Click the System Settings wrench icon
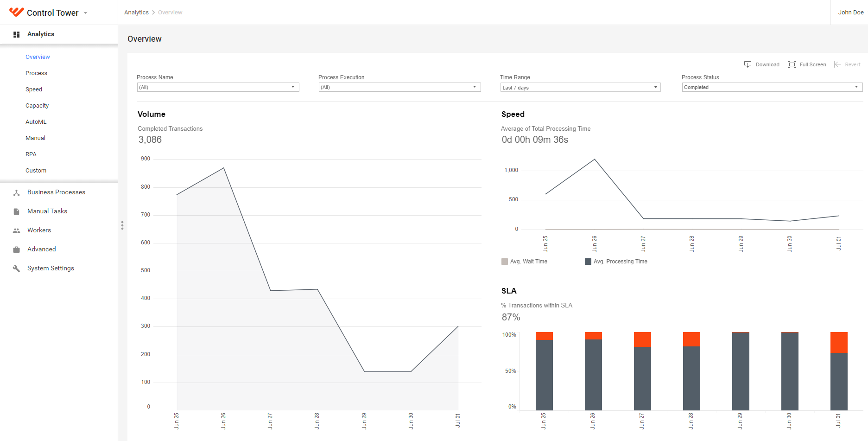 tap(16, 268)
